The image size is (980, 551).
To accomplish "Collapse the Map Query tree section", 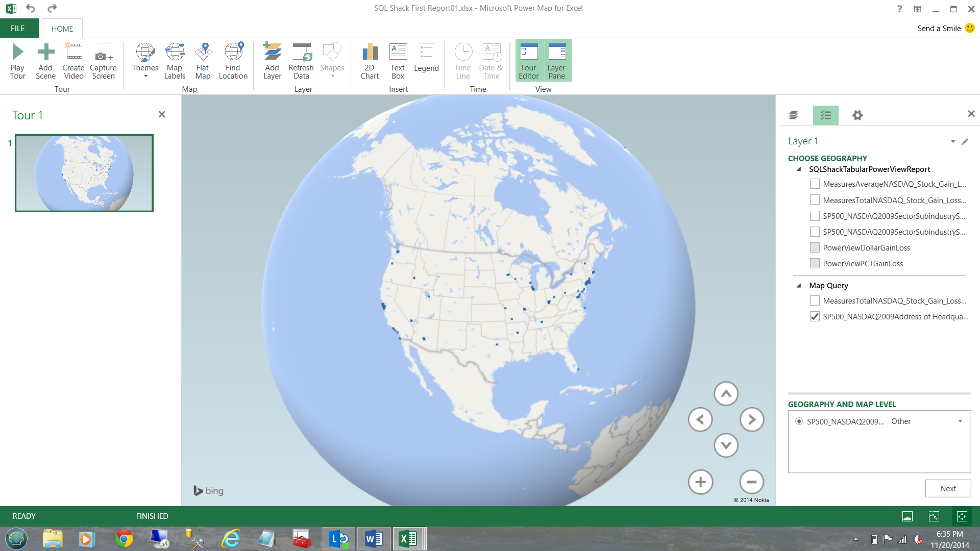I will (x=799, y=286).
